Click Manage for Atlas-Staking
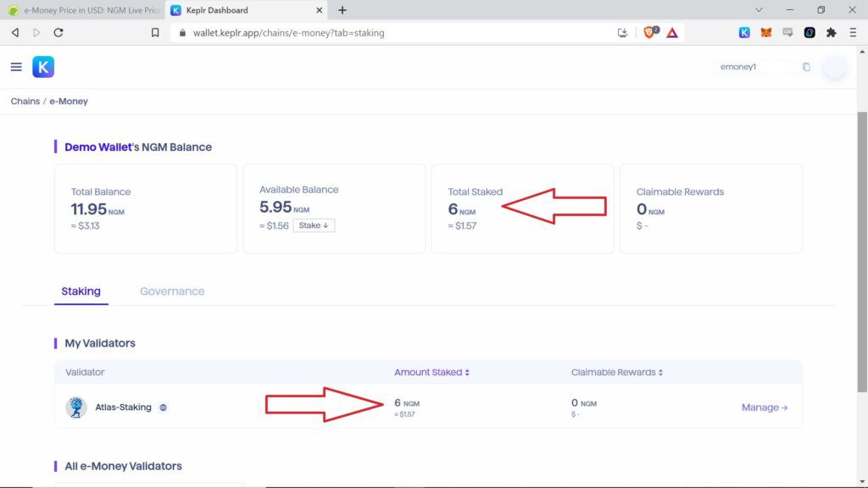The height and width of the screenshot is (488, 868). (x=765, y=408)
